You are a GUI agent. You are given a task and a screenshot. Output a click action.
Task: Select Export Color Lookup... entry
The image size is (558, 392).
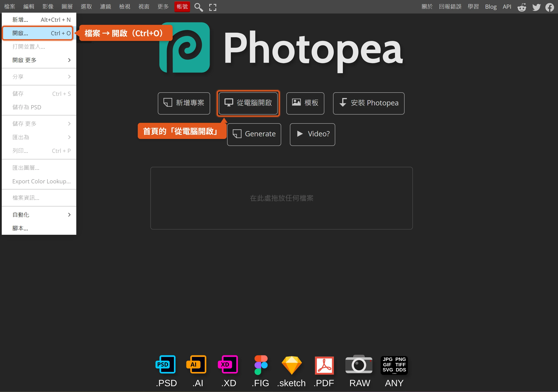point(39,181)
